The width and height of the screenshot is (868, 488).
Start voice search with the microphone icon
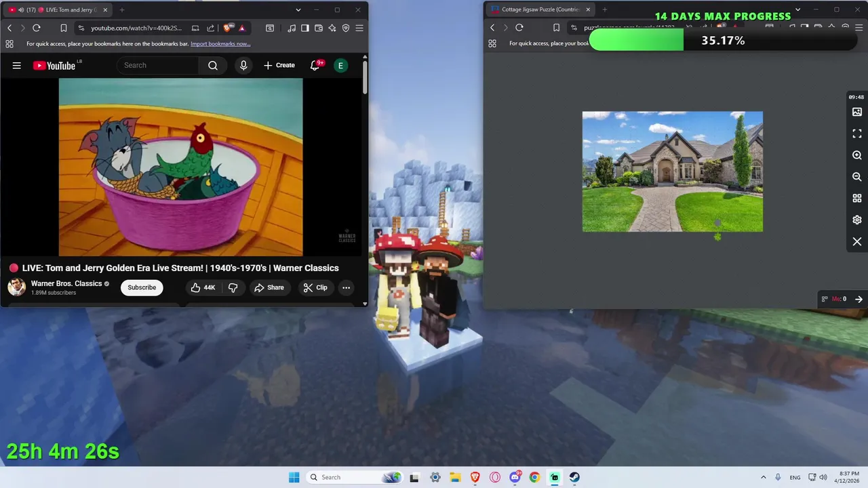click(x=243, y=65)
